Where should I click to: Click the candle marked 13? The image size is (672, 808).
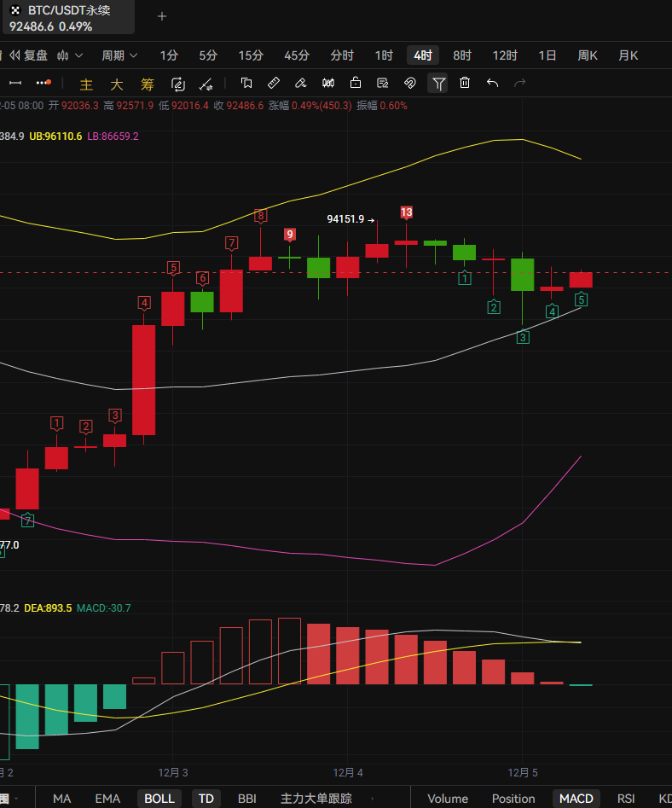[x=407, y=242]
